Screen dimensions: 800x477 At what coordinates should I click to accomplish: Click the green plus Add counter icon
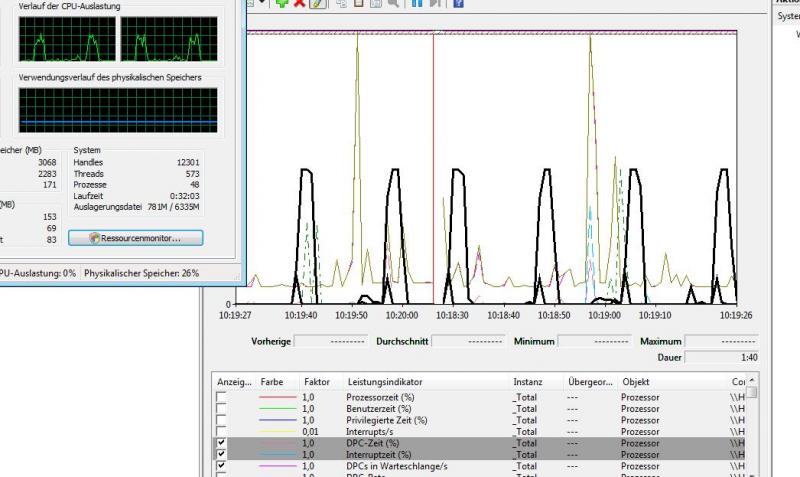point(282,3)
